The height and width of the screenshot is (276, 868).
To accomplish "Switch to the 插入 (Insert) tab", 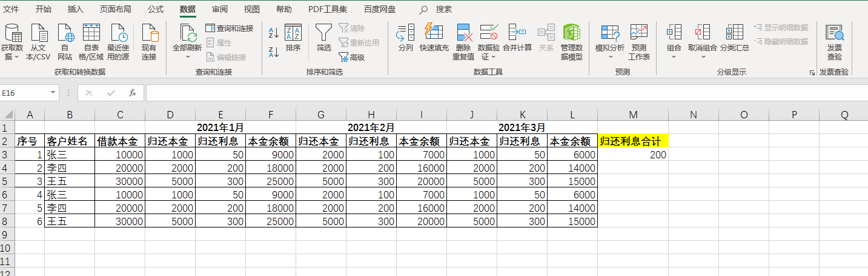I will (76, 9).
